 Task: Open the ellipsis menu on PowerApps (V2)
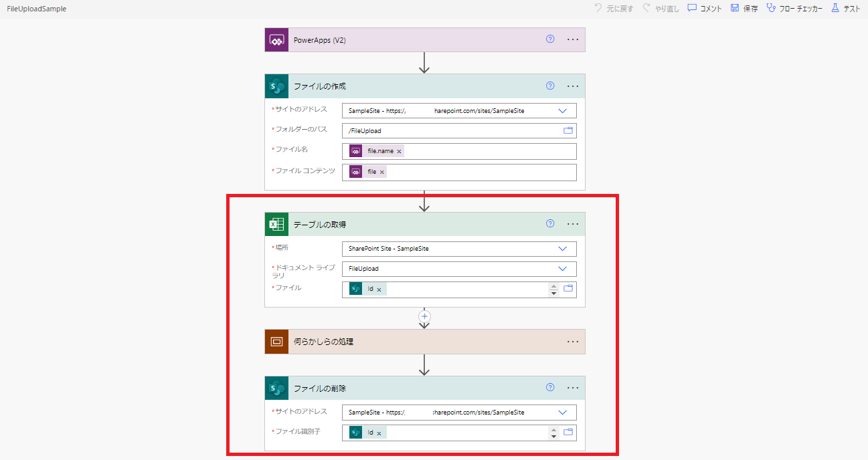click(x=572, y=39)
